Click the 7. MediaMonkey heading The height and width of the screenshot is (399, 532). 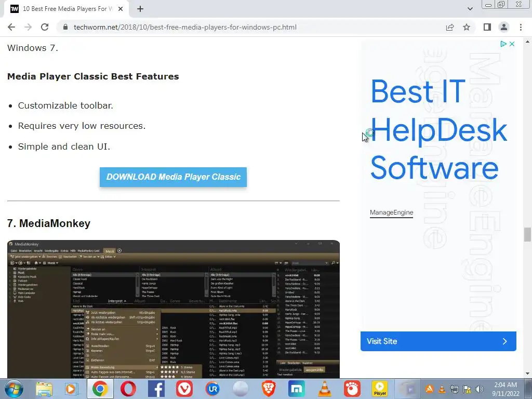49,223
